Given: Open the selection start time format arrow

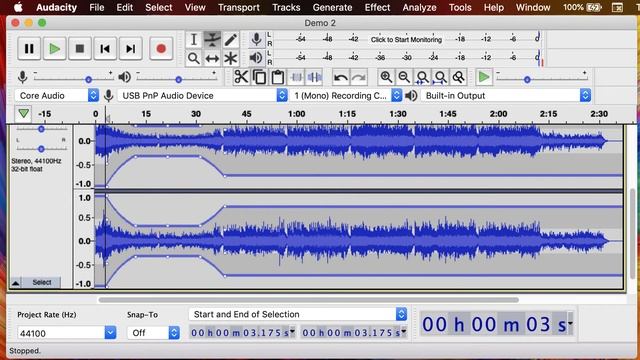Looking at the screenshot, I should pyautogui.click(x=292, y=331).
